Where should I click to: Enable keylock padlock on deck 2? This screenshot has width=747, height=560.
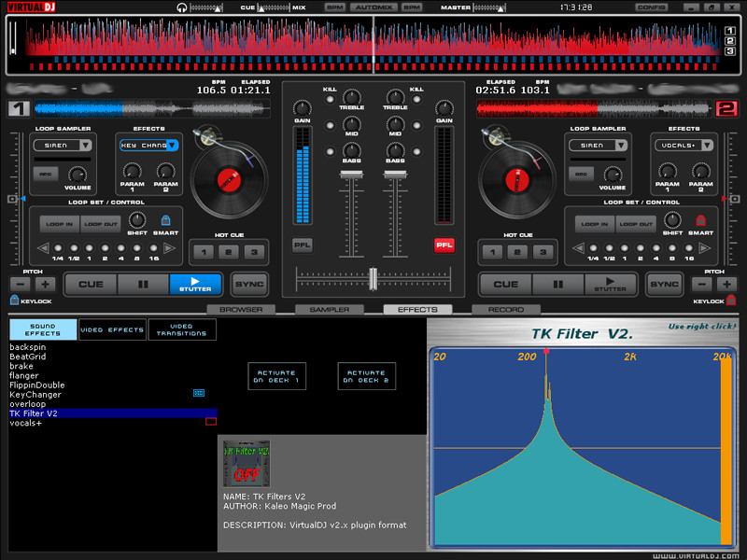click(731, 300)
